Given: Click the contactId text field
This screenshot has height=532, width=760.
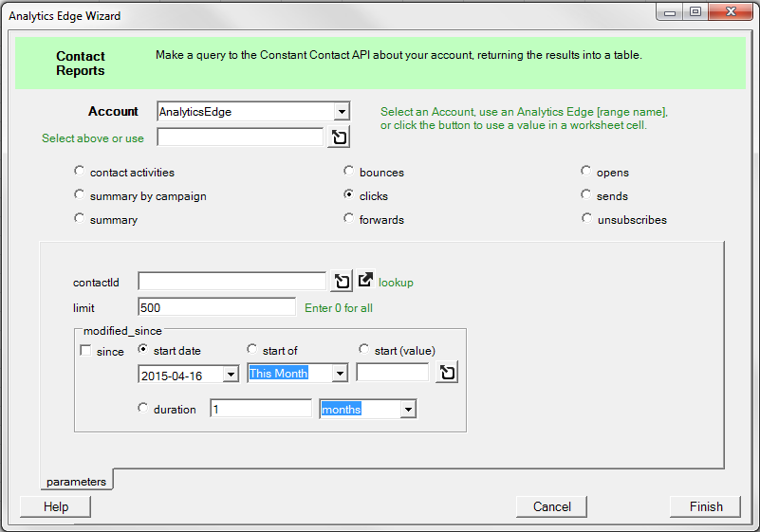Looking at the screenshot, I should point(232,282).
